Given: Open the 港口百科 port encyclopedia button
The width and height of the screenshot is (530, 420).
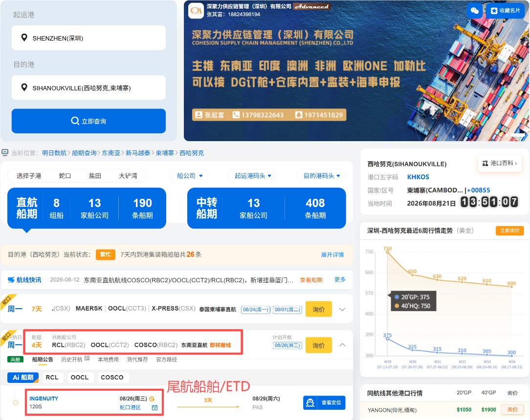Looking at the screenshot, I should [x=500, y=164].
